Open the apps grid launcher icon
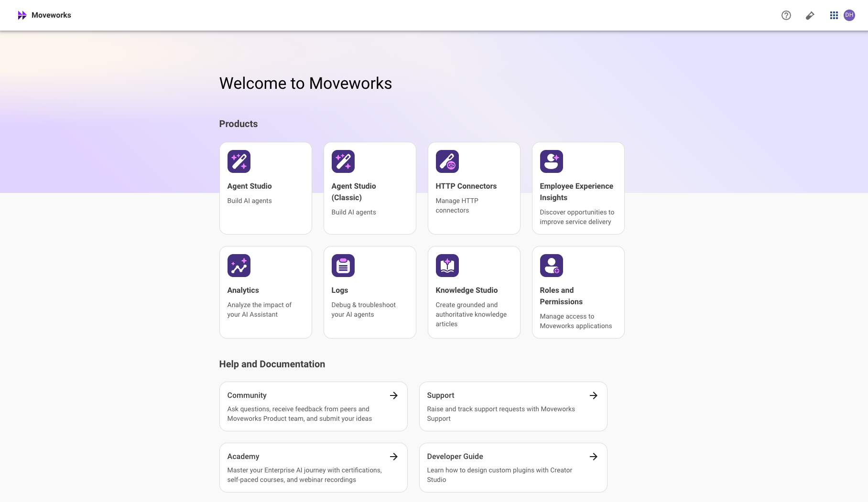 834,15
